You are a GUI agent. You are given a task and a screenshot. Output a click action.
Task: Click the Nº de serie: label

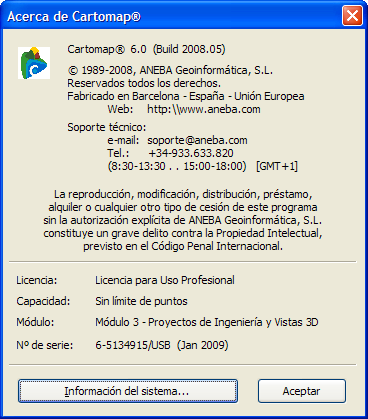click(x=45, y=345)
